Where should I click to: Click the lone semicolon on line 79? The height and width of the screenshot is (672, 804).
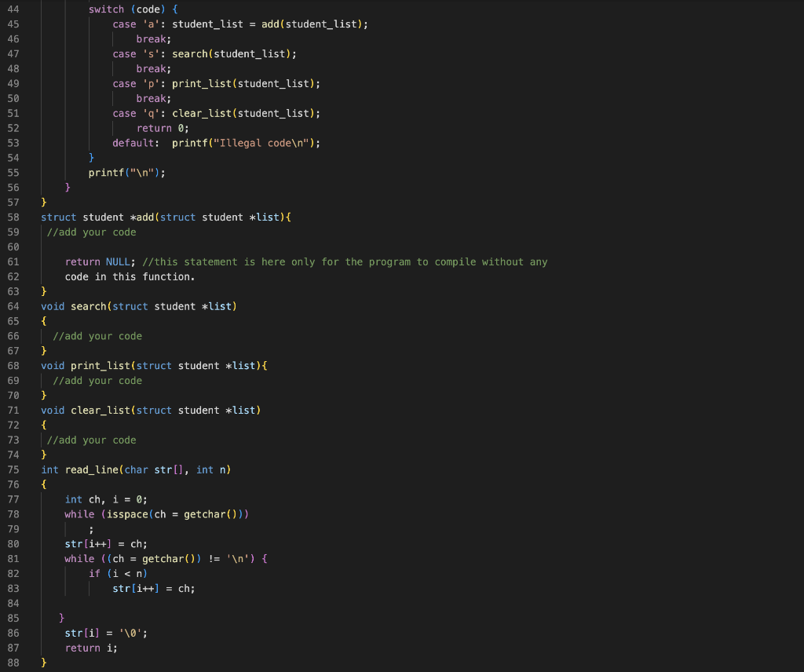pyautogui.click(x=91, y=530)
